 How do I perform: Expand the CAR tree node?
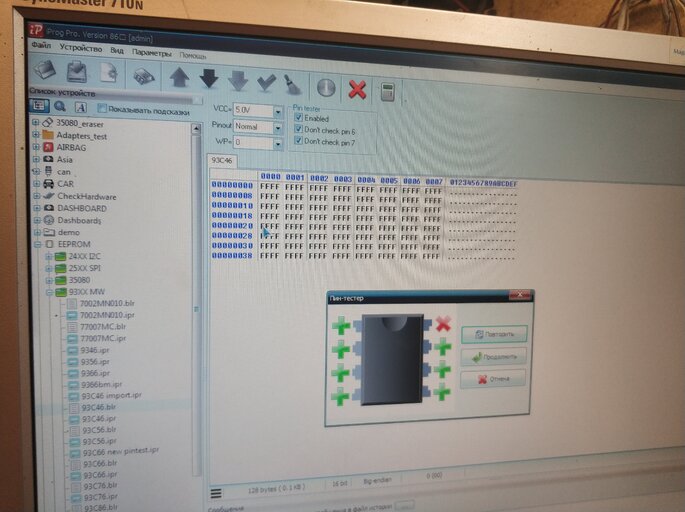tap(37, 183)
